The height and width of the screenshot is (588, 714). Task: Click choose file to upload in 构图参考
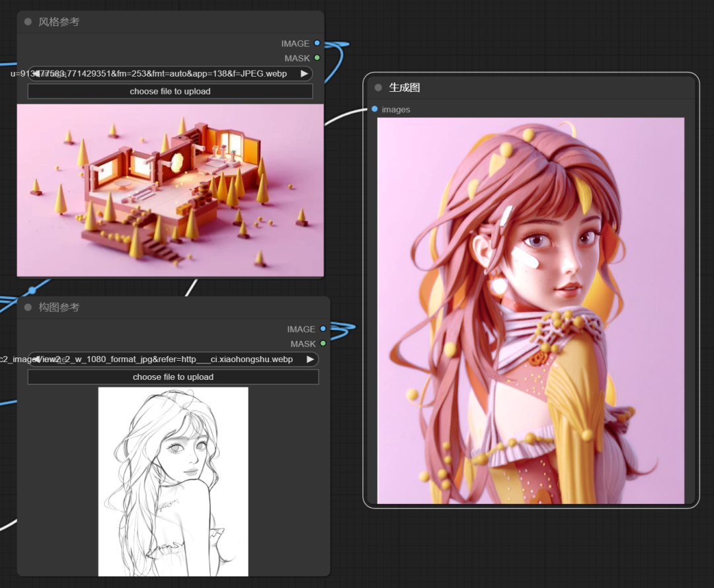coord(173,377)
